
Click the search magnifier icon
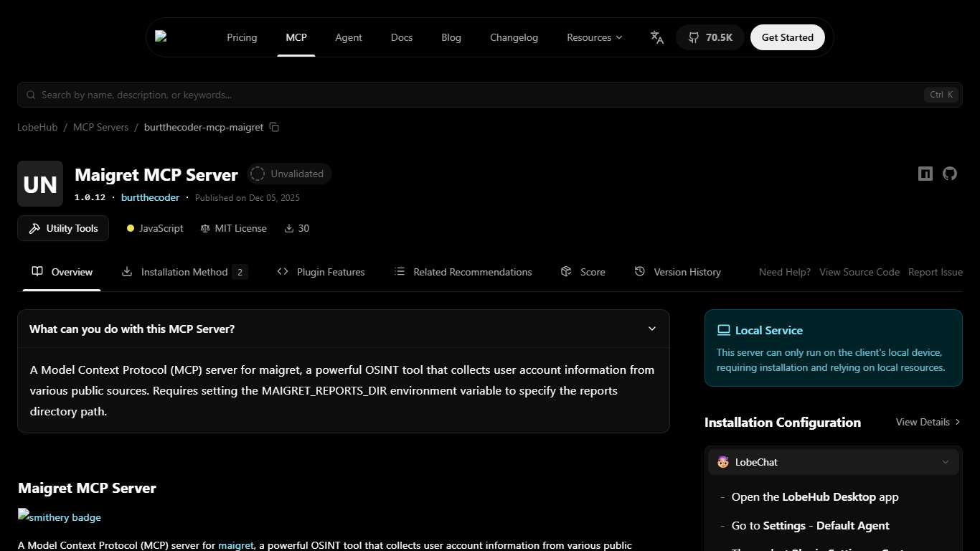coord(30,95)
